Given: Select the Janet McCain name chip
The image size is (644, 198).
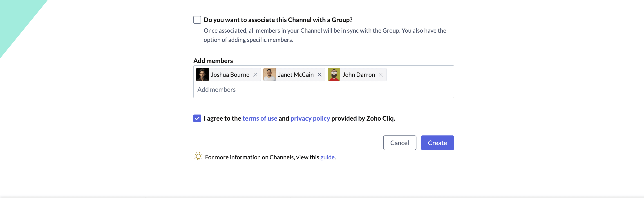Looking at the screenshot, I should tap(294, 74).
